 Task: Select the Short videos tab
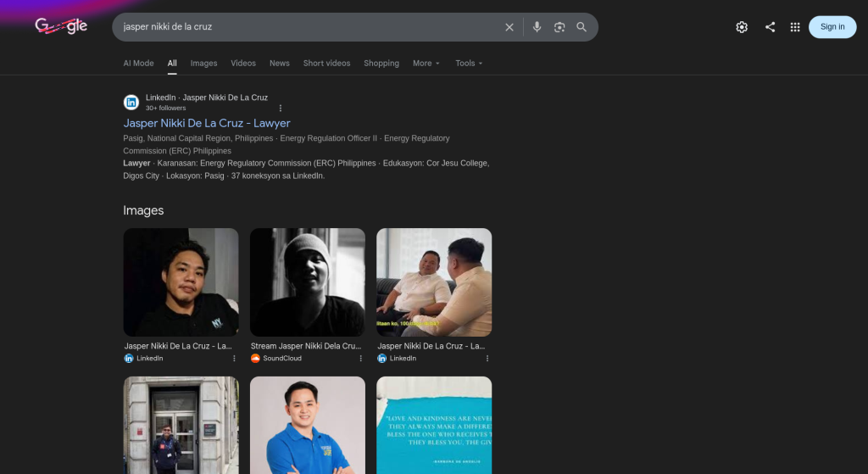point(326,64)
